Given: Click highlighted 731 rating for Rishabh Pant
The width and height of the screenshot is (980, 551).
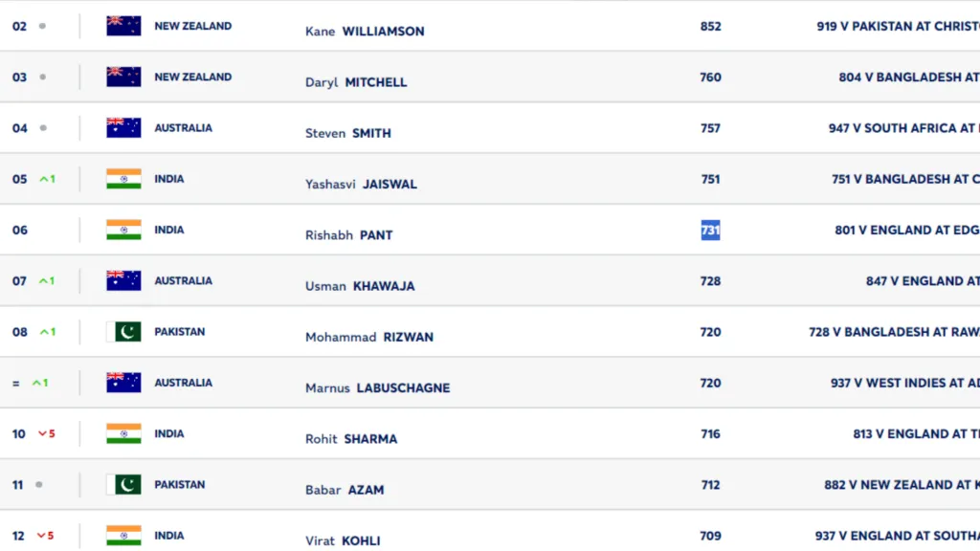Looking at the screenshot, I should click(x=711, y=230).
